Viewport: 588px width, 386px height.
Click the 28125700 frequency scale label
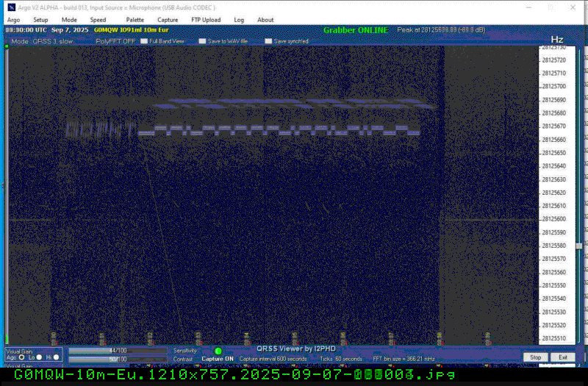(x=554, y=86)
